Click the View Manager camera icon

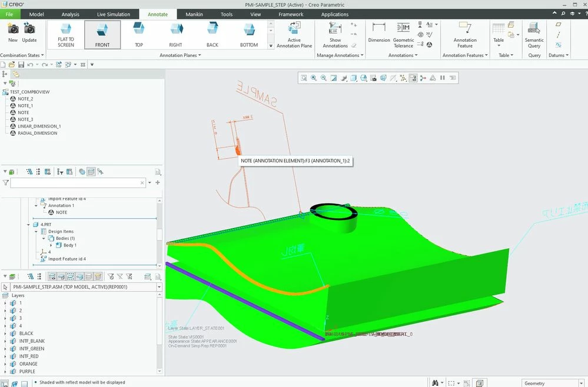pyautogui.click(x=373, y=78)
